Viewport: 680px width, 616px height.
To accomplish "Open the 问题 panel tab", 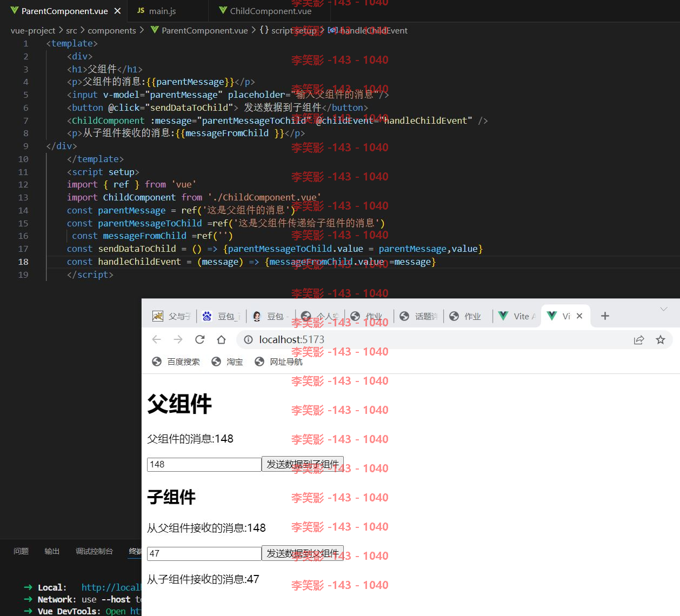I will pos(21,551).
